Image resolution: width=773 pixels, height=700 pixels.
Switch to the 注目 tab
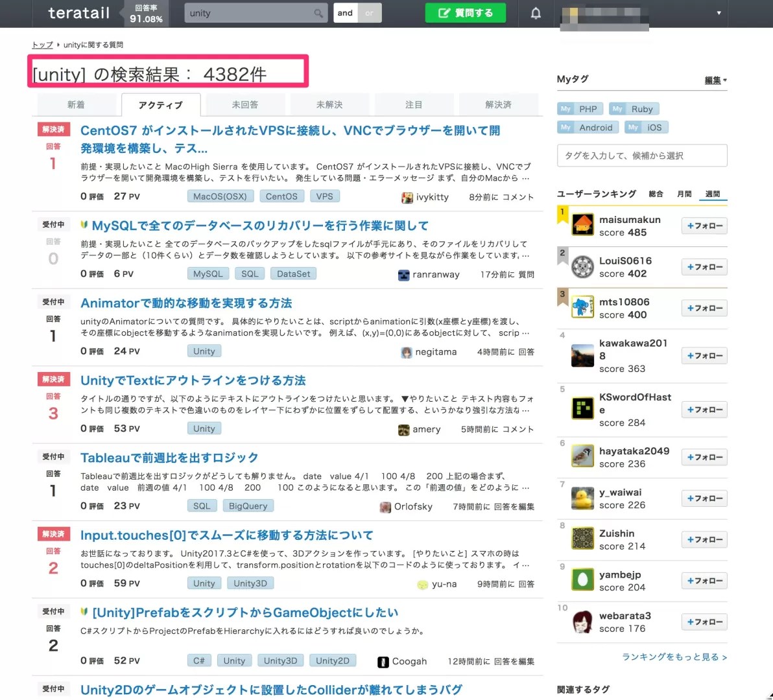[x=414, y=105]
